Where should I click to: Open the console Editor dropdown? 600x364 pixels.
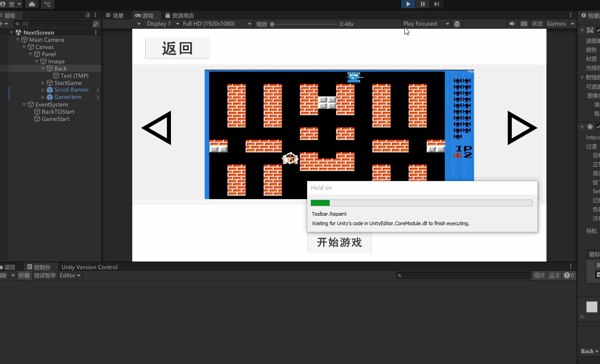(x=70, y=275)
